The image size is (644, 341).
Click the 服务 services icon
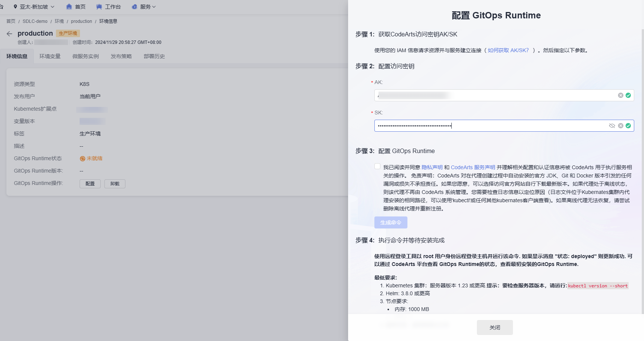(134, 7)
